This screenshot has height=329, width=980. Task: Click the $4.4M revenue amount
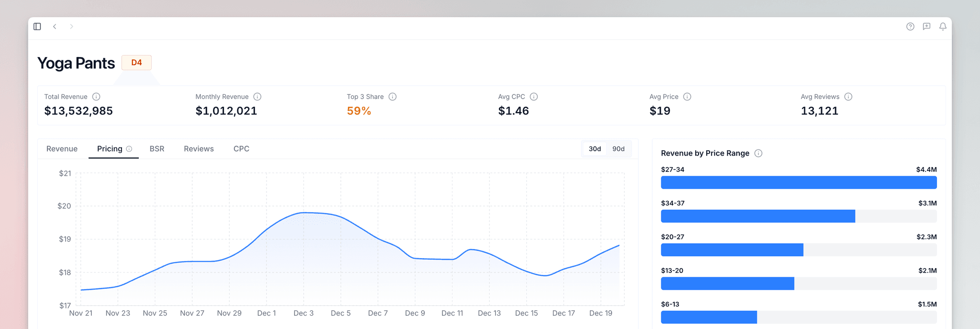[x=926, y=170]
